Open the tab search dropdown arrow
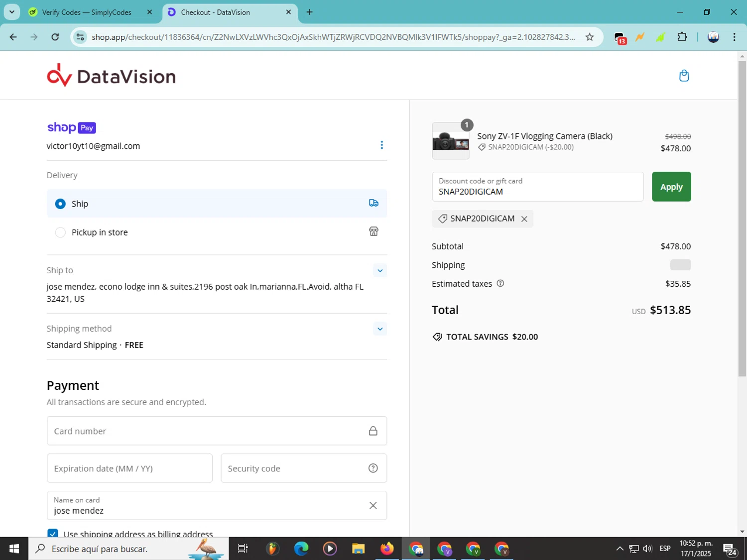The height and width of the screenshot is (560, 747). (x=12, y=12)
